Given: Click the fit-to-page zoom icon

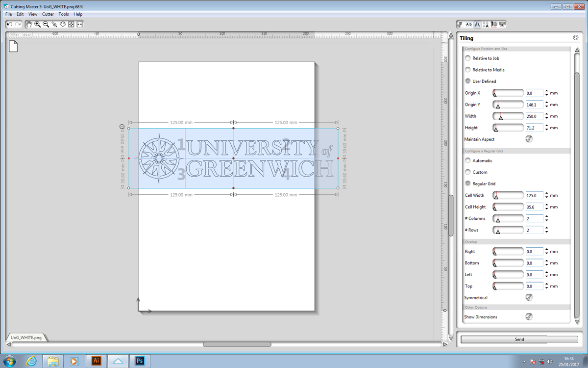Looking at the screenshot, I should (x=71, y=24).
